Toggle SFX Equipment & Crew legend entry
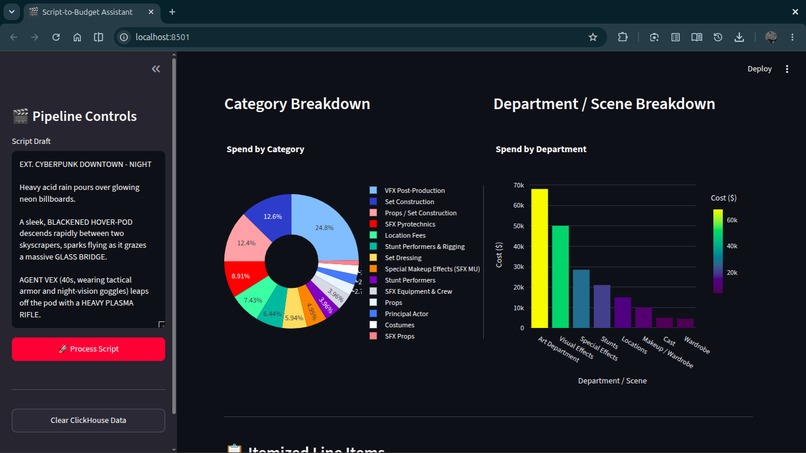 411,292
